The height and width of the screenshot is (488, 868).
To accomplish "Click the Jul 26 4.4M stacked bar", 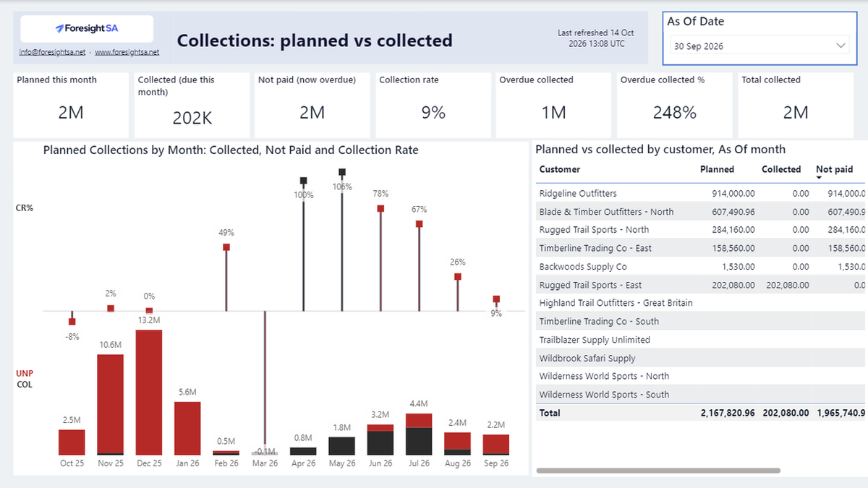I will [419, 434].
